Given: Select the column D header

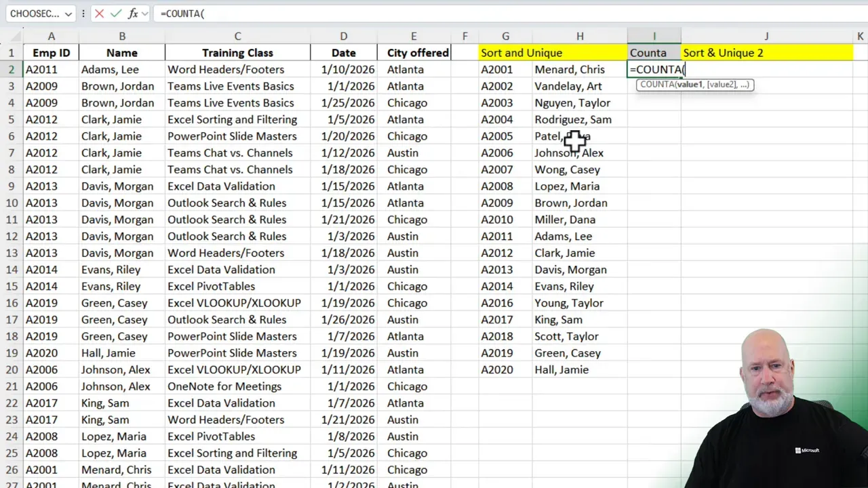Looking at the screenshot, I should point(343,36).
